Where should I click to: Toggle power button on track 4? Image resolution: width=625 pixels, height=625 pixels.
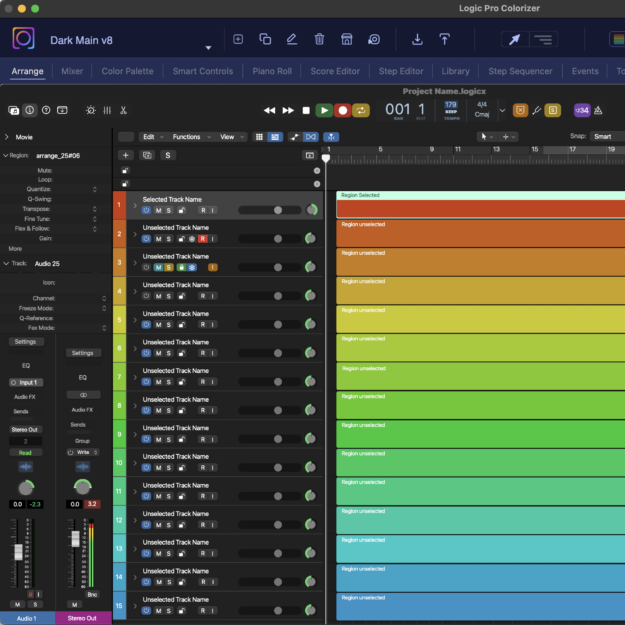[x=146, y=296]
